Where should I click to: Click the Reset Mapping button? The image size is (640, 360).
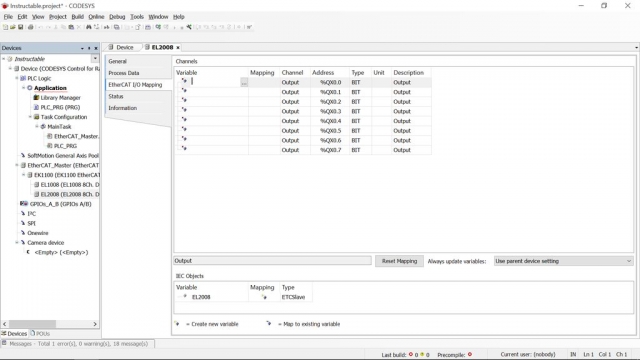pyautogui.click(x=399, y=261)
